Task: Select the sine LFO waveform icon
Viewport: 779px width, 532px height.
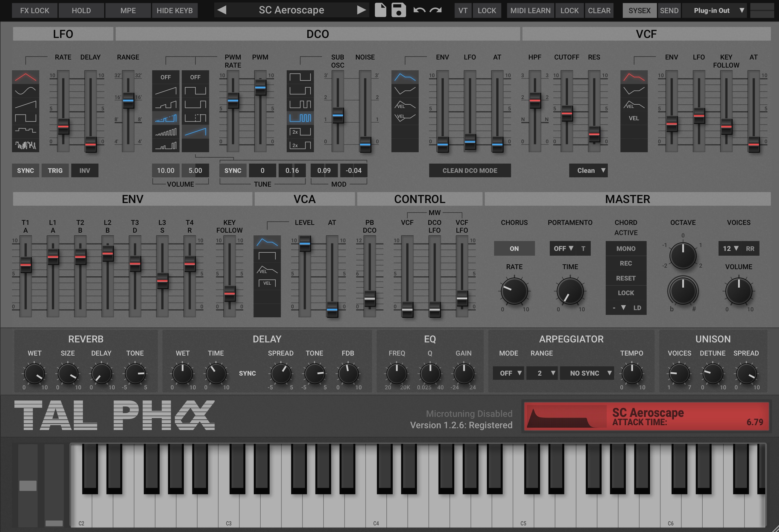Action: [25, 90]
